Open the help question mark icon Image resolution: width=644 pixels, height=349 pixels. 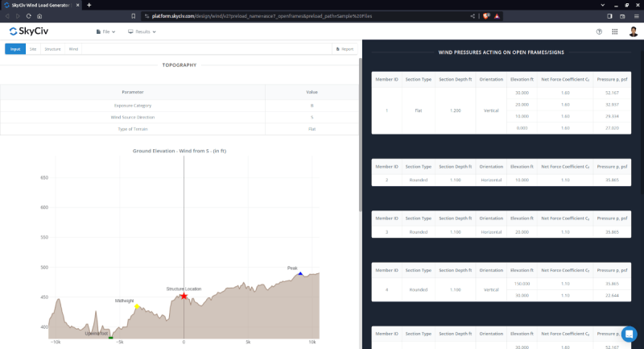[599, 32]
